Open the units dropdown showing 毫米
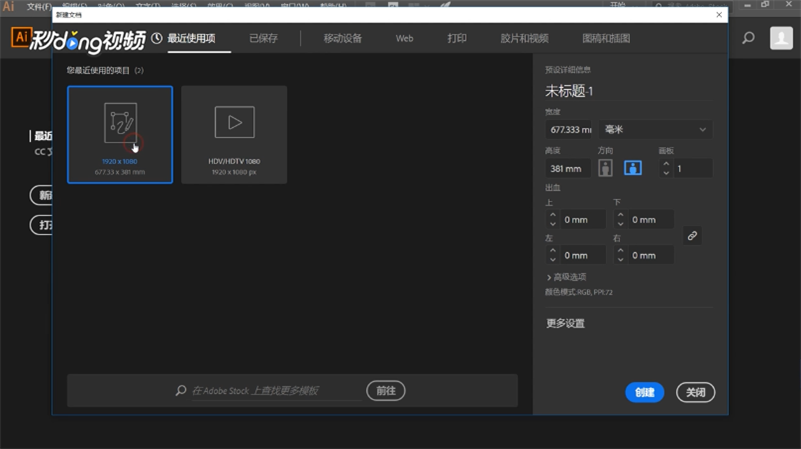801x449 pixels. [655, 130]
